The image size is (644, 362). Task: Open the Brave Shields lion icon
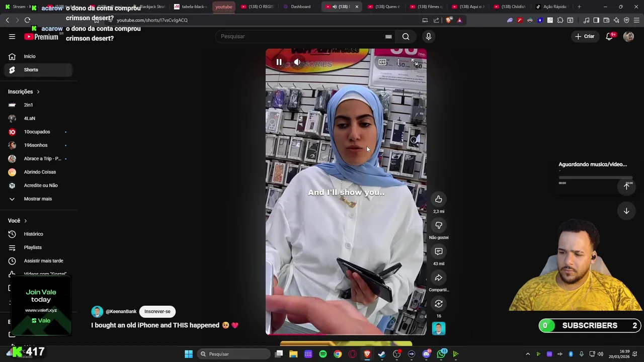tap(449, 20)
